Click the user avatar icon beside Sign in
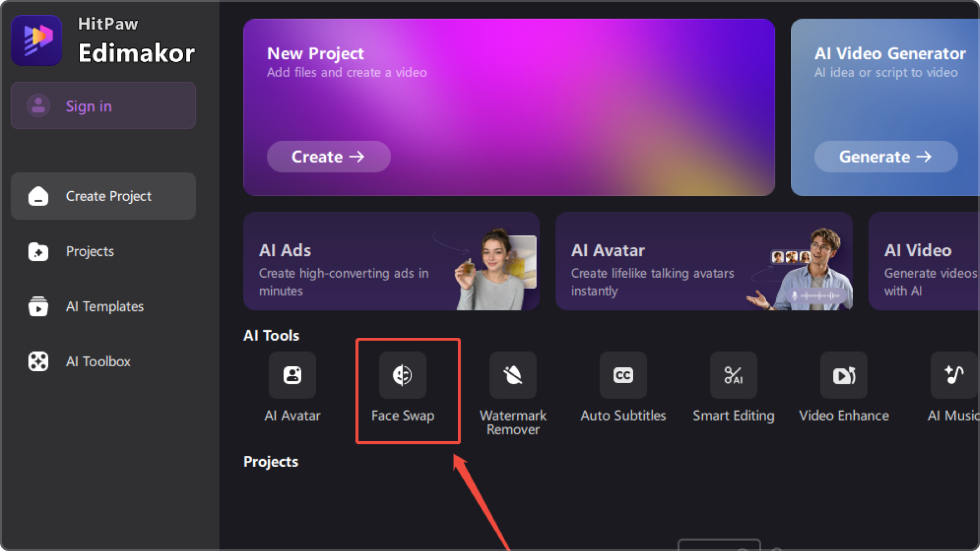Image resolution: width=980 pixels, height=551 pixels. pos(38,105)
